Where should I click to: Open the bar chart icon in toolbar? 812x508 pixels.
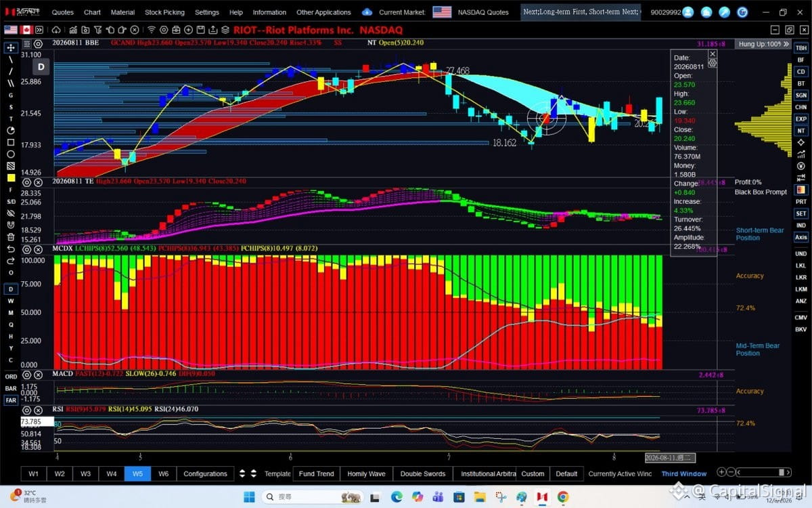tap(73, 30)
